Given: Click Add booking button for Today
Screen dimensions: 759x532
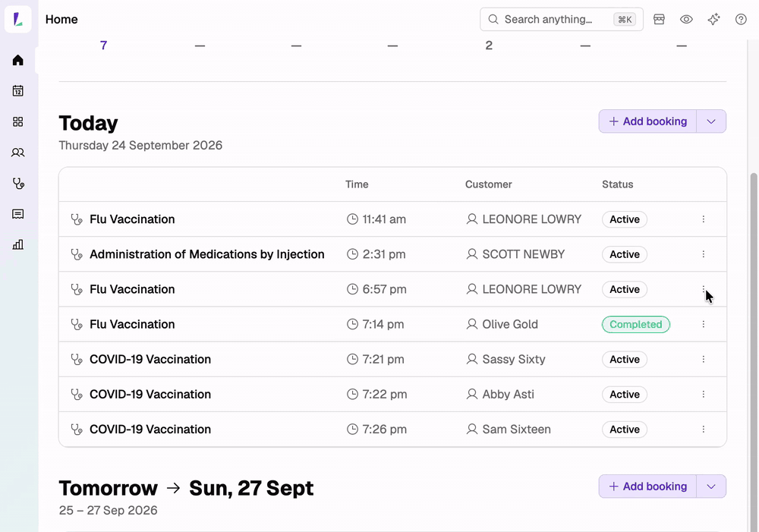Looking at the screenshot, I should coord(647,121).
